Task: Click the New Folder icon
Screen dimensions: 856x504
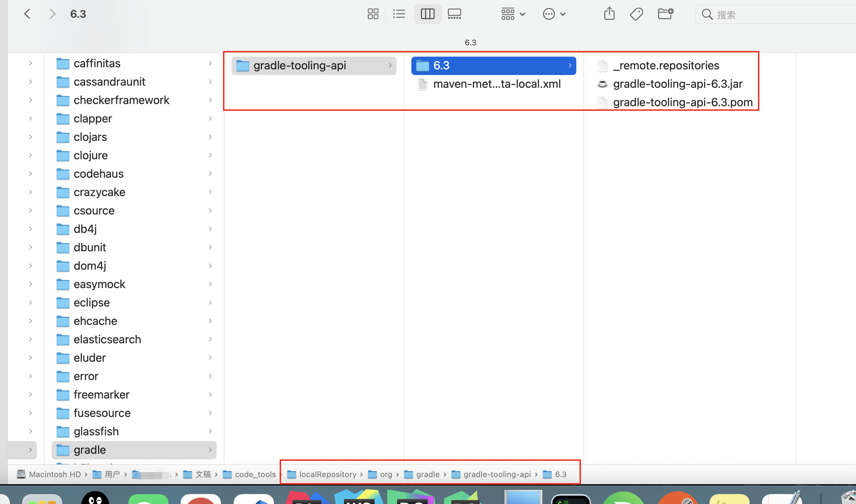Action: coord(665,14)
